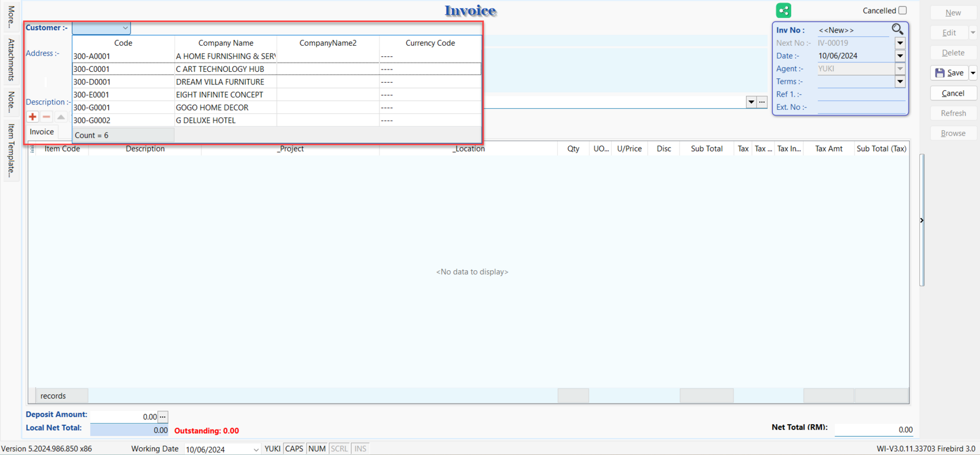This screenshot has width=980, height=455.
Task: Sort by Company Name column header
Action: pyautogui.click(x=226, y=43)
